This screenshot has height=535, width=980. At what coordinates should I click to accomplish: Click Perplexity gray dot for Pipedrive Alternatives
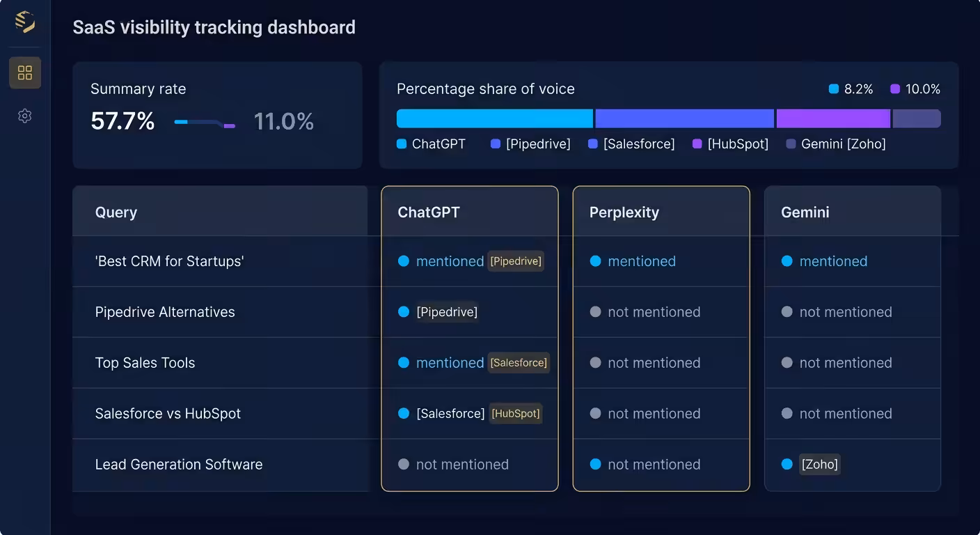[595, 312]
